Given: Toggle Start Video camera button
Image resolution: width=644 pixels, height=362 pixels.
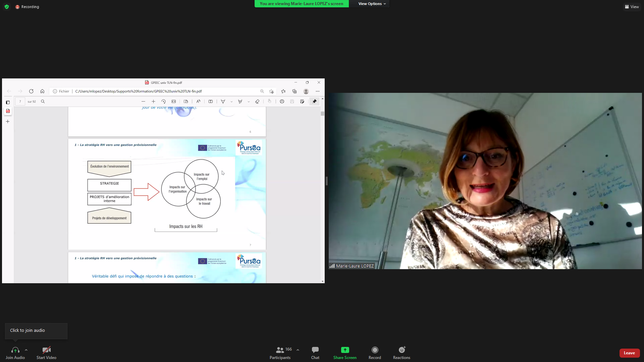Looking at the screenshot, I should click(x=46, y=350).
